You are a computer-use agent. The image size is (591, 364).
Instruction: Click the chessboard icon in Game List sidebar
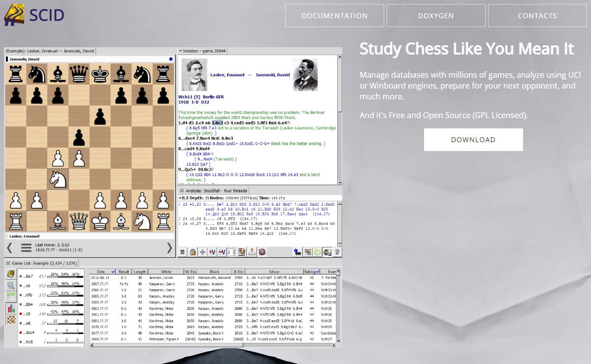10,320
